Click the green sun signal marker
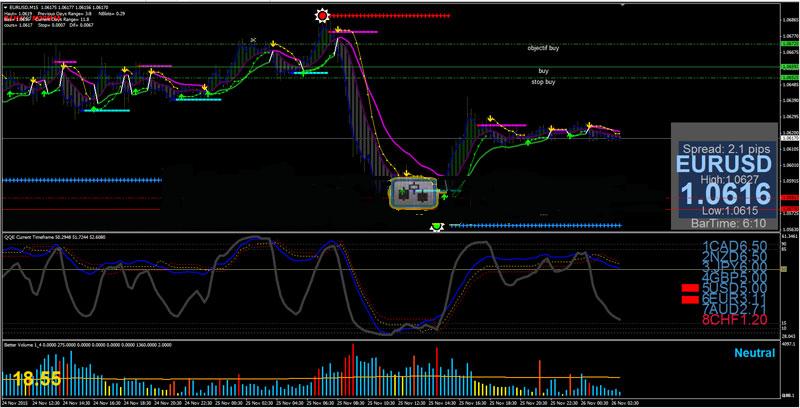Viewport: 800px width, 408px height. pos(437,227)
